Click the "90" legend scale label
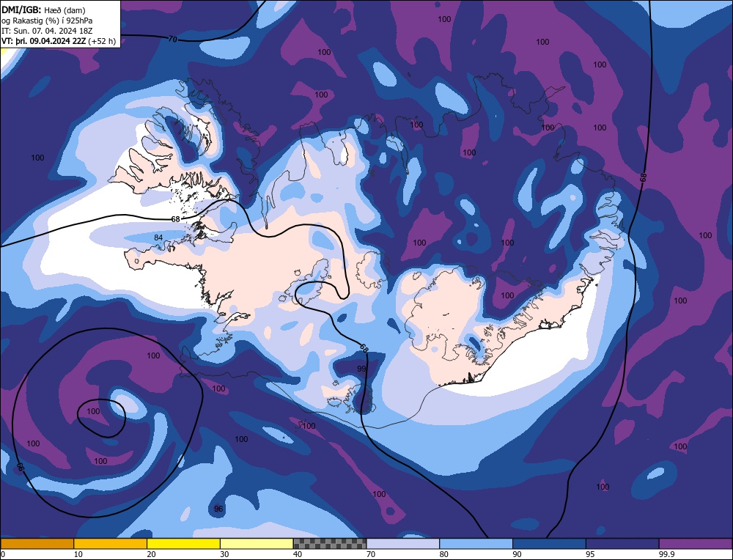The image size is (733, 560). tap(517, 554)
